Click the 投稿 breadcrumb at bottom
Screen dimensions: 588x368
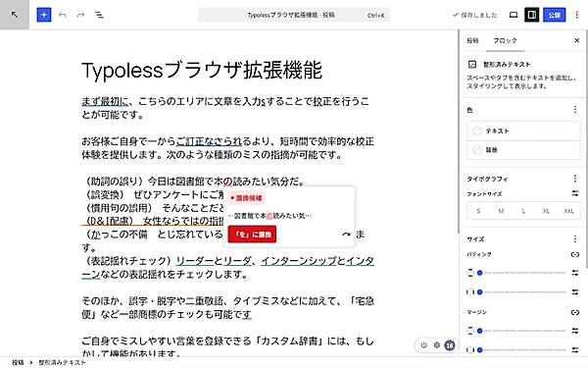click(18, 363)
